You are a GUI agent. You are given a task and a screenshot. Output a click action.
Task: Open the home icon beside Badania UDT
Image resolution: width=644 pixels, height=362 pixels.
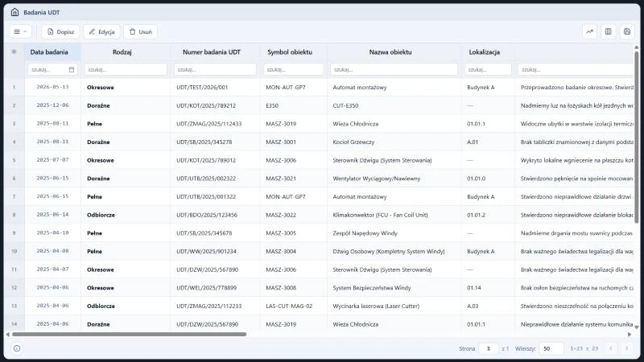pyautogui.click(x=14, y=12)
